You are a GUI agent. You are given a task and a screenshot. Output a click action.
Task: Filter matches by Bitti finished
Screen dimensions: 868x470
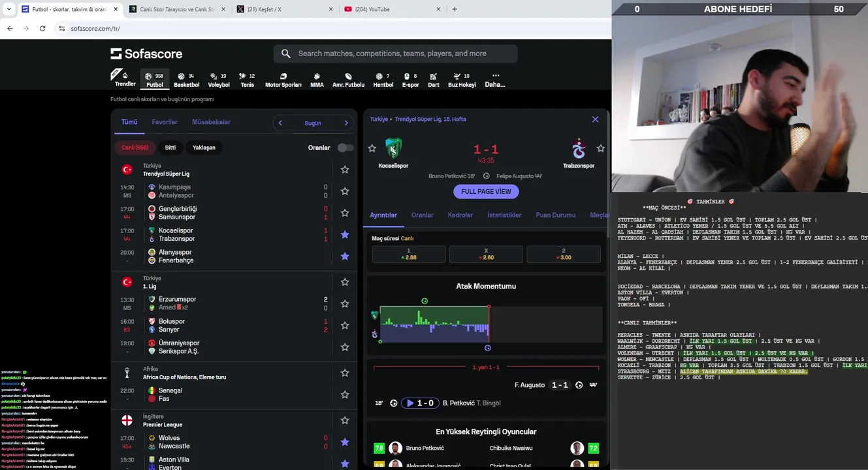point(170,148)
